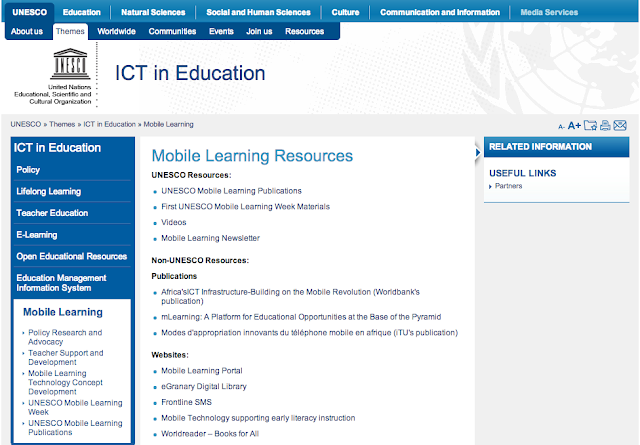This screenshot has height=445, width=640.
Task: Click the print page icon
Action: (605, 125)
